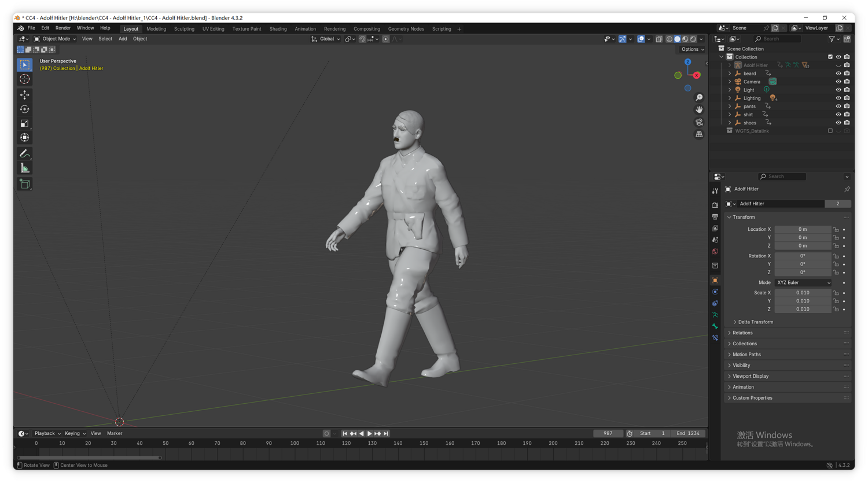Image resolution: width=868 pixels, height=483 pixels.
Task: Pin the Adolf Hitler properties context
Action: click(x=847, y=189)
